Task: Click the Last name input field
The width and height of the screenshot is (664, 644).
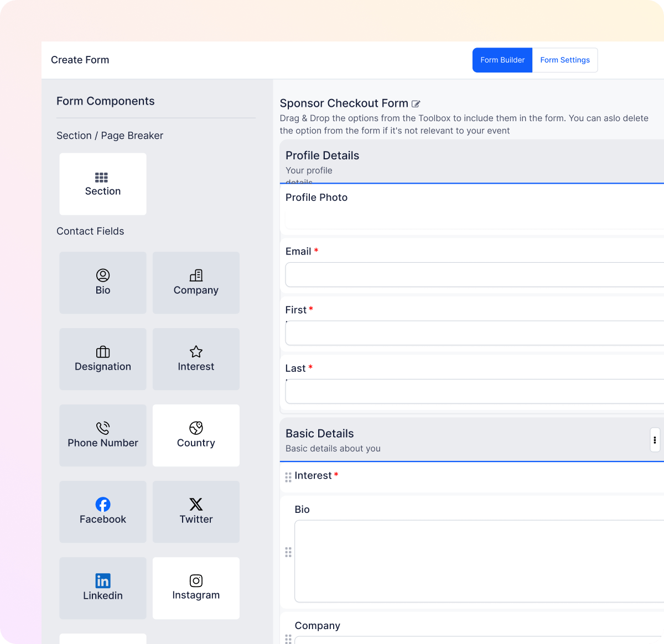Action: [x=475, y=391]
